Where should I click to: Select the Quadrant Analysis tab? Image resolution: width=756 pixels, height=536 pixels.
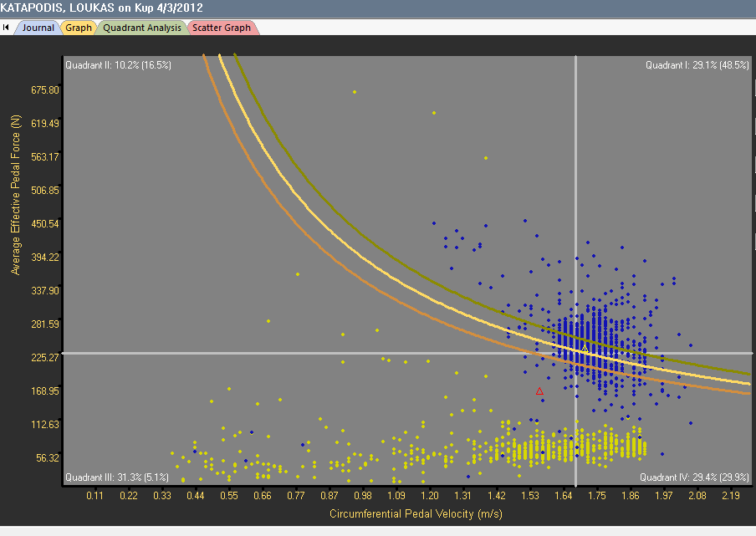click(x=141, y=28)
